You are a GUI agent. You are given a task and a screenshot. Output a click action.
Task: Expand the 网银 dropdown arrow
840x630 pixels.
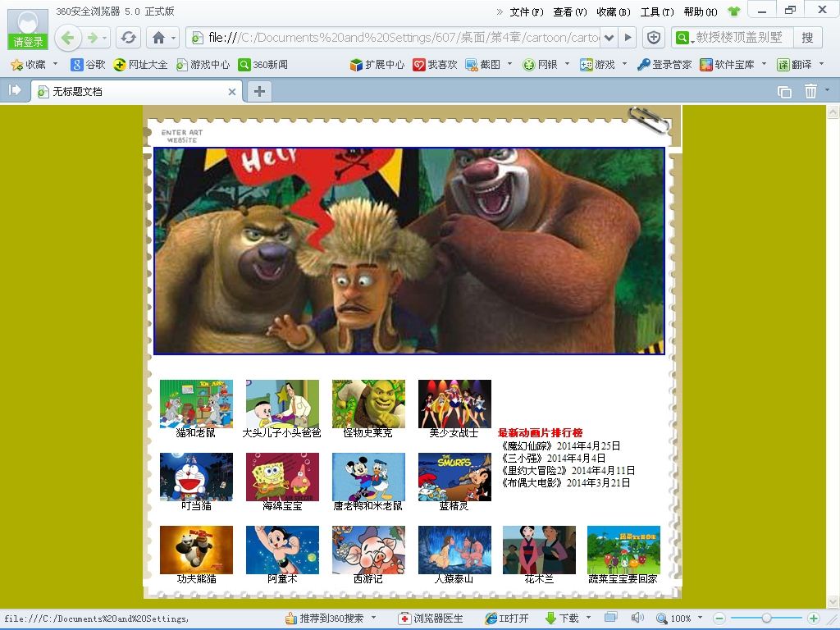click(x=567, y=64)
